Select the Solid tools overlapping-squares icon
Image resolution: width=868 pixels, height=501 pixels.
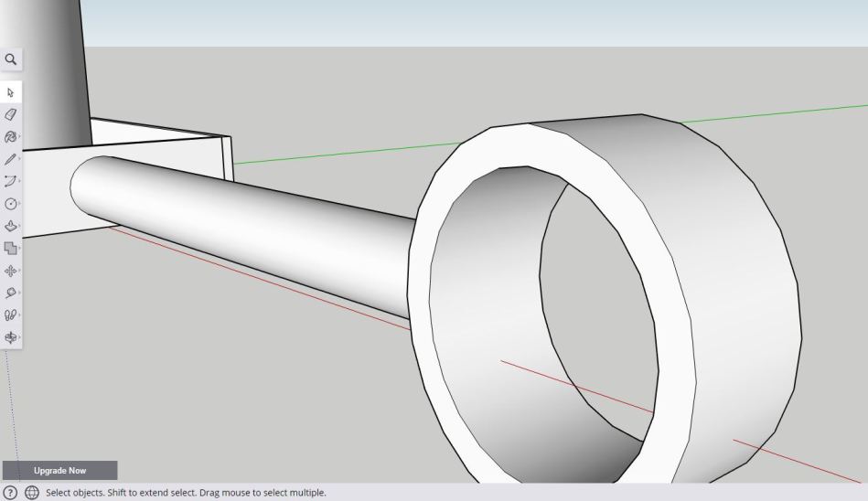11,248
